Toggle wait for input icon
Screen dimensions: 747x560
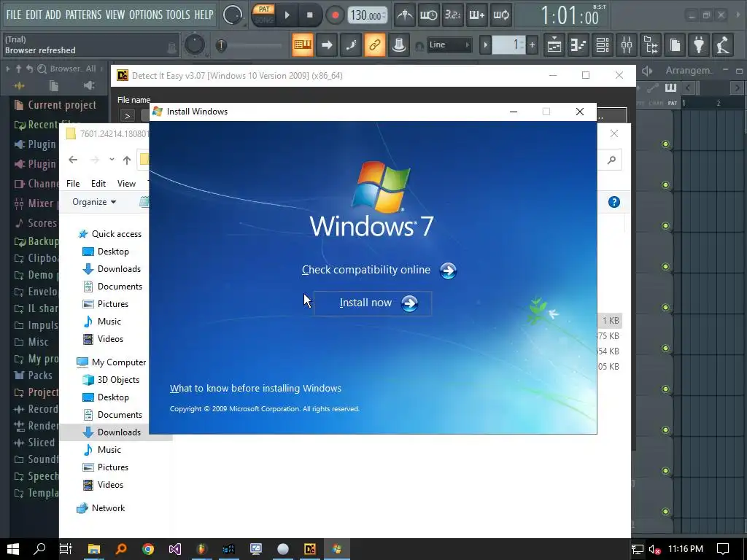point(428,15)
